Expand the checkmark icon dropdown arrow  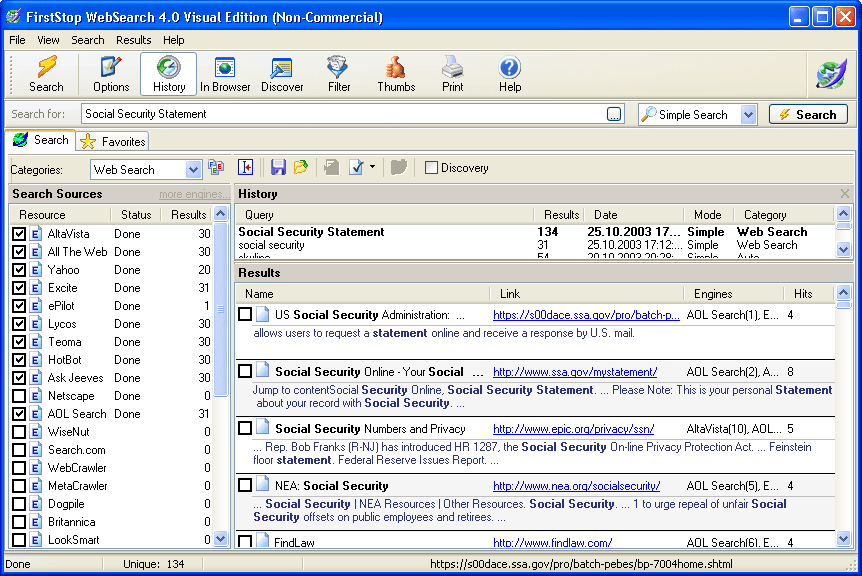[372, 167]
